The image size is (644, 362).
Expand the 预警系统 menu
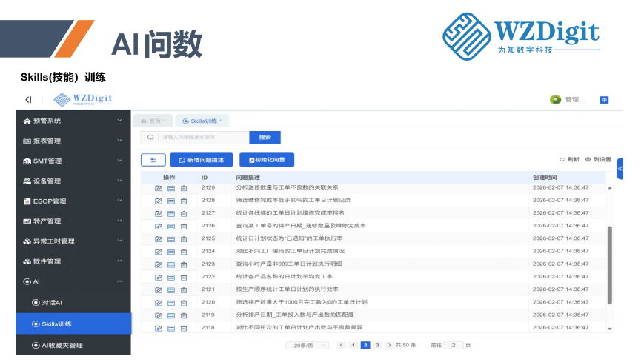tap(73, 121)
